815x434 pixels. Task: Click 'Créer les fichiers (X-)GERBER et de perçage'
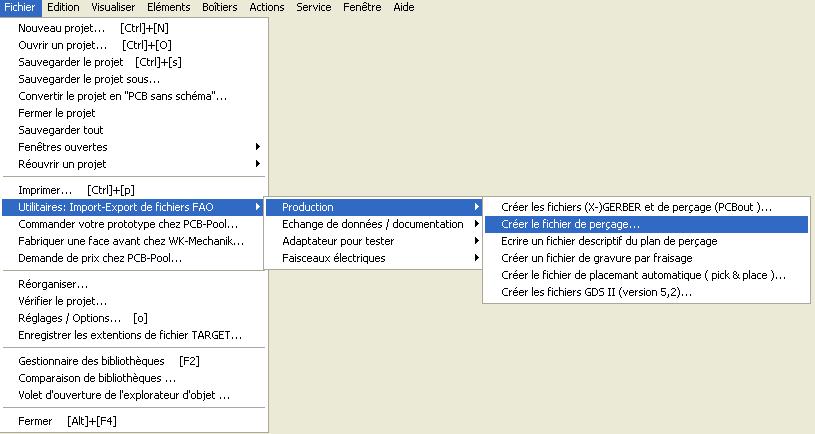(x=636, y=207)
